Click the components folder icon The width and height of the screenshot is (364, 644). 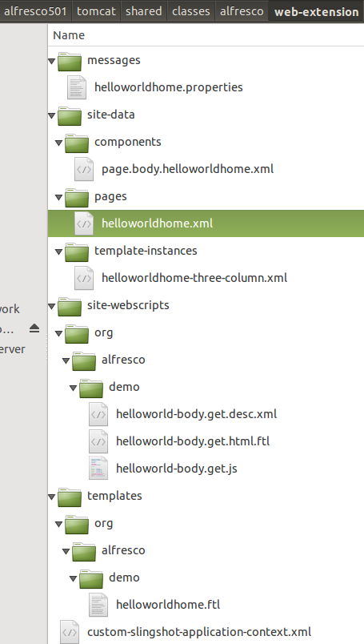[77, 143]
